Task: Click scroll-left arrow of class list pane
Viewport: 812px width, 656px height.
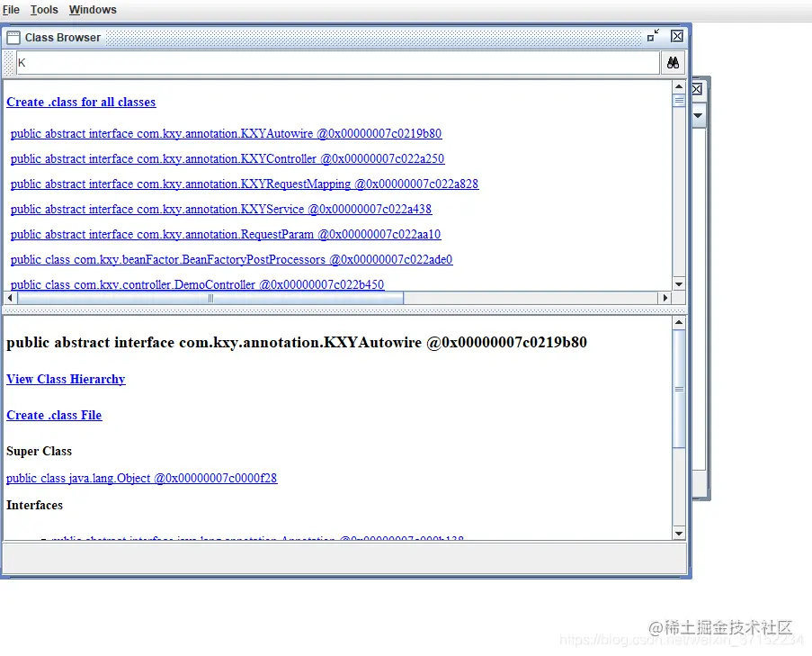Action: (10, 298)
